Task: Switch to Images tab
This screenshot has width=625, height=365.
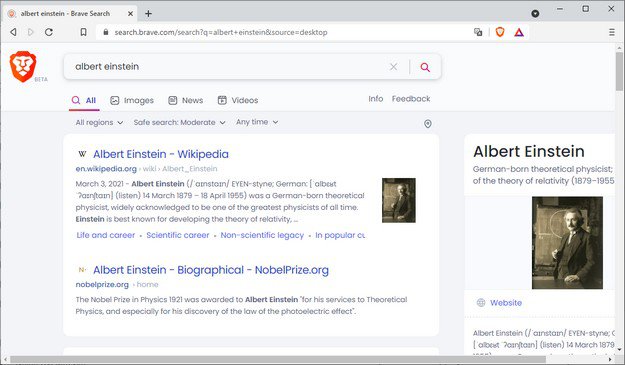Action: pos(132,100)
